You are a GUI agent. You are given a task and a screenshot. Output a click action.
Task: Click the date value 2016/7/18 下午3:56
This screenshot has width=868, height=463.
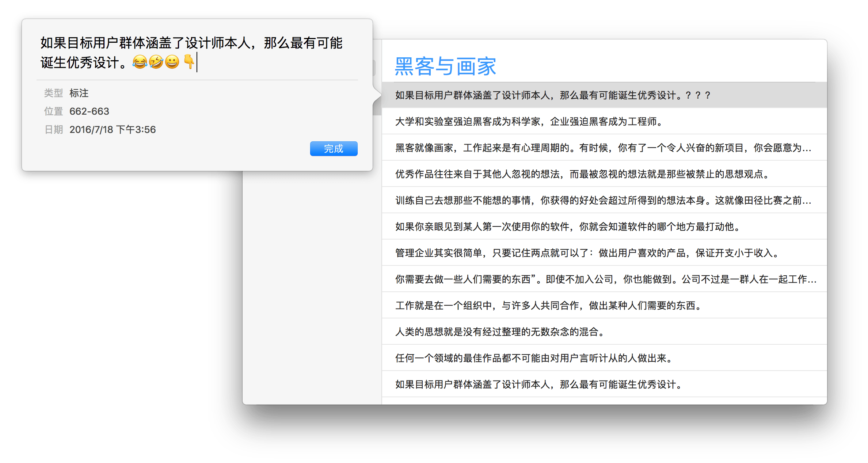point(113,130)
